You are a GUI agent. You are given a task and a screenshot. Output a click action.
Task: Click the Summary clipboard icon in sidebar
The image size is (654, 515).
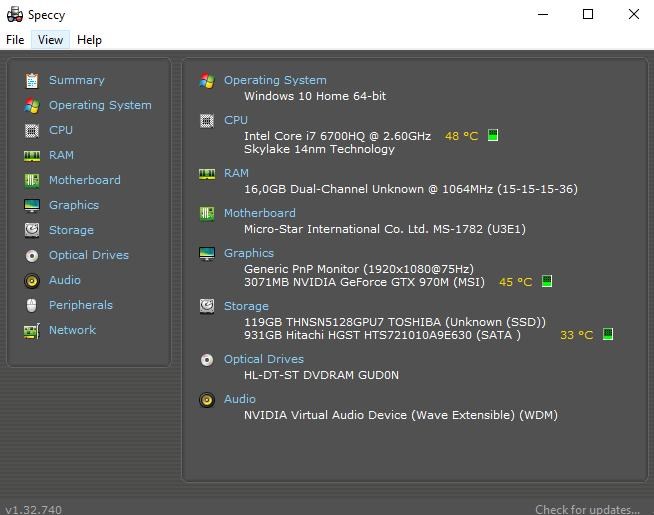pyautogui.click(x=32, y=80)
